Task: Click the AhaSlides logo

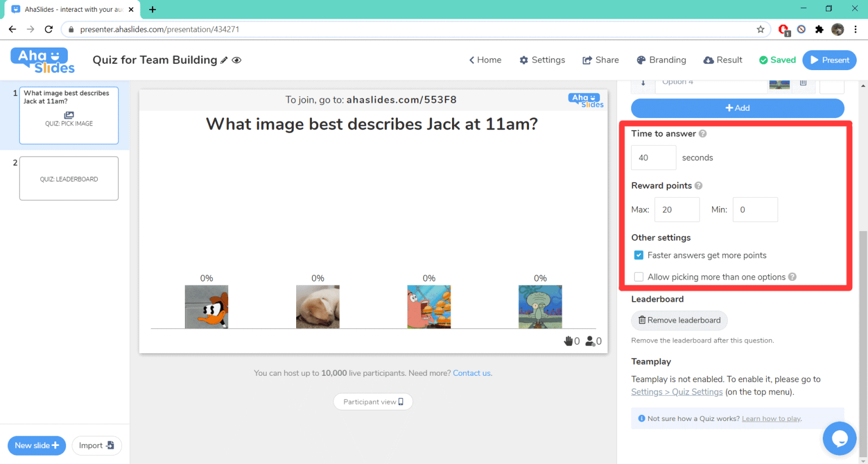Action: coord(41,59)
